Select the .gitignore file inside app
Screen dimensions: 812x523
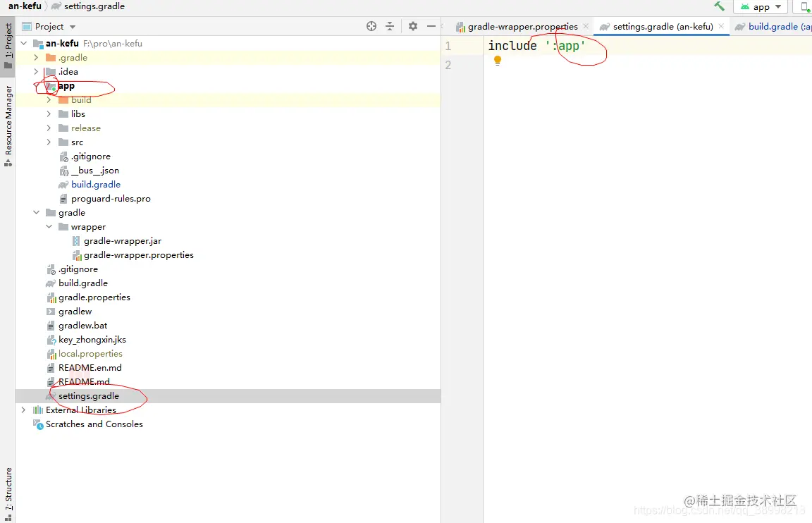pos(91,156)
